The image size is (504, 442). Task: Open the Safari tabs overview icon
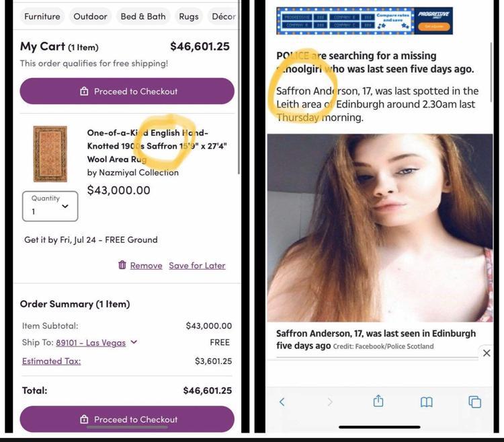(x=474, y=402)
